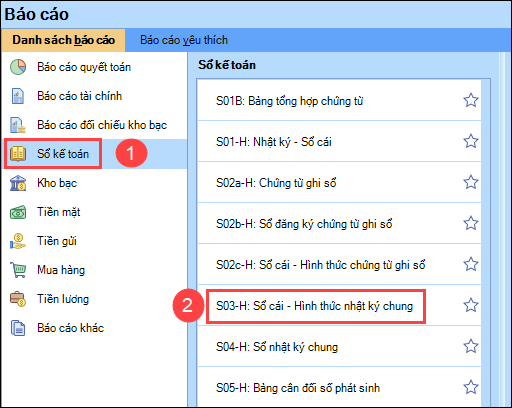Image resolution: width=512 pixels, height=408 pixels.
Task: Switch to Báo cáo yêu thích tab
Action: pyautogui.click(x=184, y=40)
